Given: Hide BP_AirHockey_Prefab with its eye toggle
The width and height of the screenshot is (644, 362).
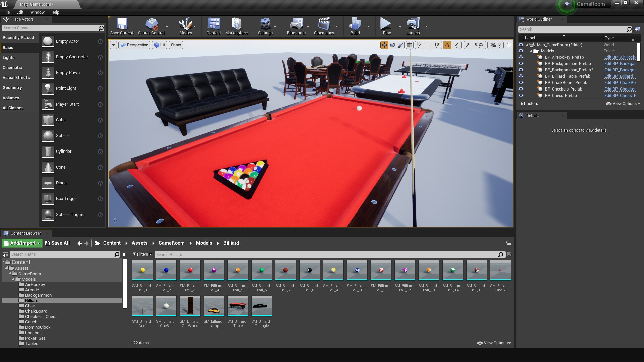Looking at the screenshot, I should [x=521, y=57].
